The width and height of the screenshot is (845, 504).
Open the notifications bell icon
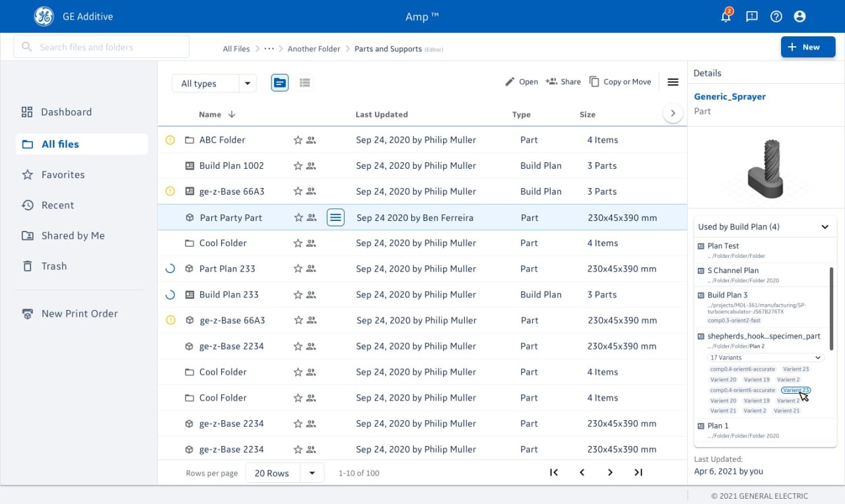coord(726,16)
